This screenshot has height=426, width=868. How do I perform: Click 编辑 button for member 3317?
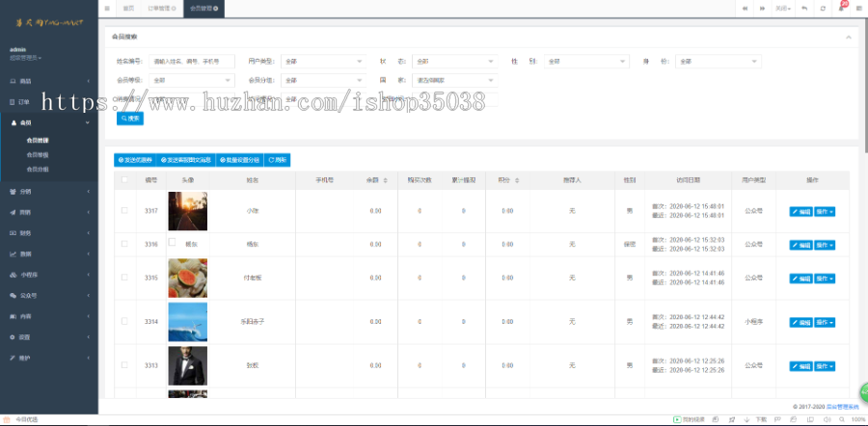tap(800, 211)
